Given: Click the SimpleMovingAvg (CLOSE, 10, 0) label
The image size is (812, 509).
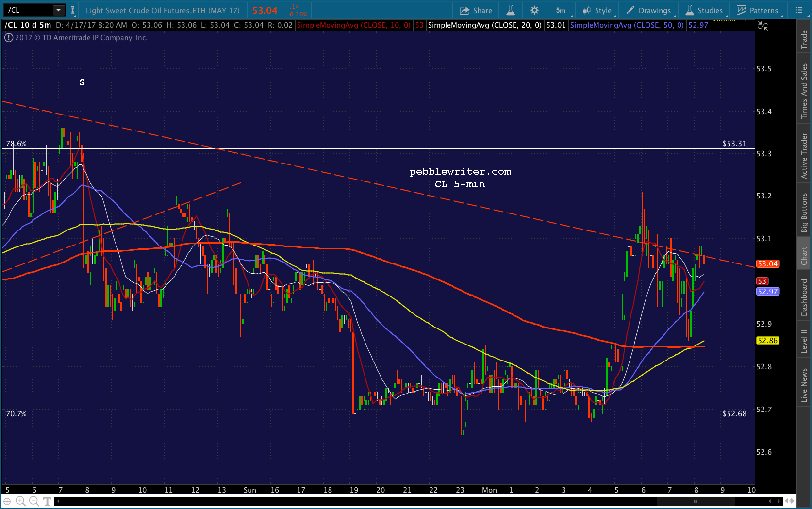Looking at the screenshot, I should pos(354,25).
